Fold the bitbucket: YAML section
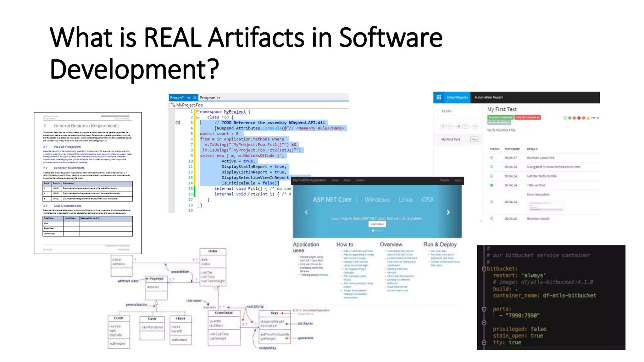This screenshot has width=644, height=362. [484, 269]
